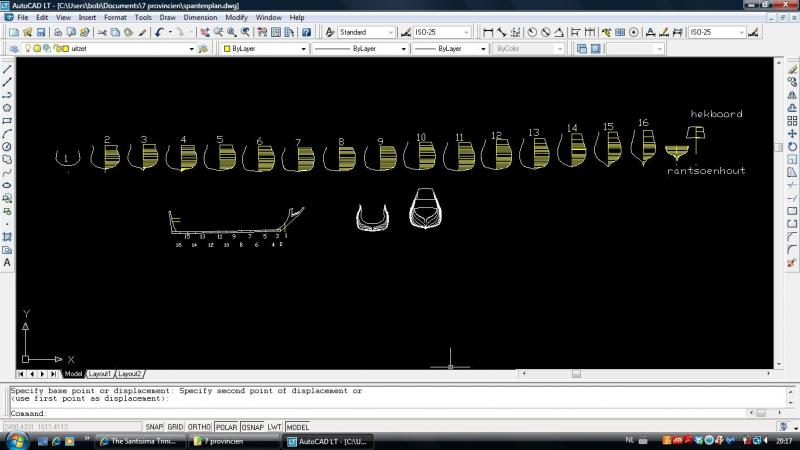This screenshot has height=450, width=800.
Task: Open the ByLayer color control dropdown
Action: click(x=304, y=48)
